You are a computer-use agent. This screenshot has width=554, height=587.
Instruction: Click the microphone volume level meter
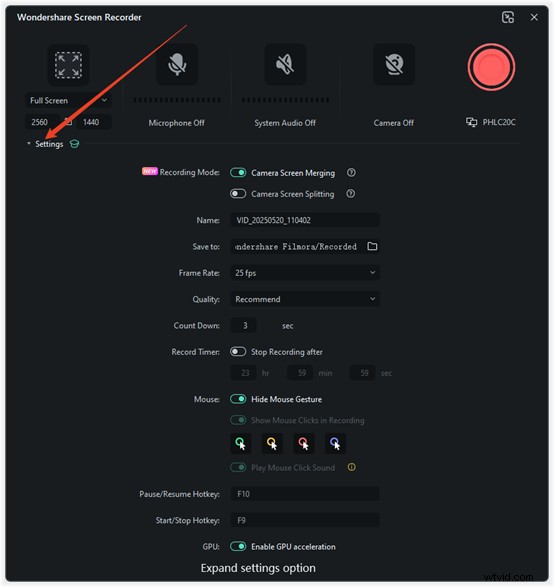click(x=177, y=100)
